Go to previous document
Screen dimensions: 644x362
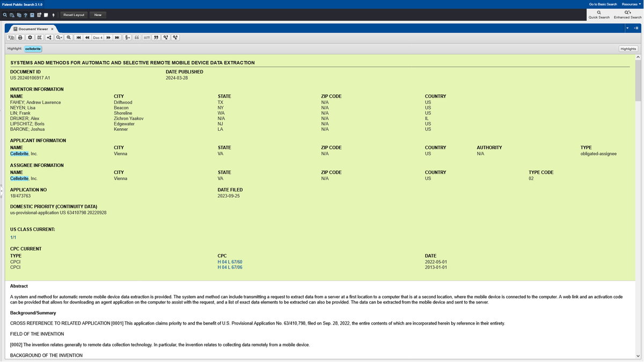point(87,38)
